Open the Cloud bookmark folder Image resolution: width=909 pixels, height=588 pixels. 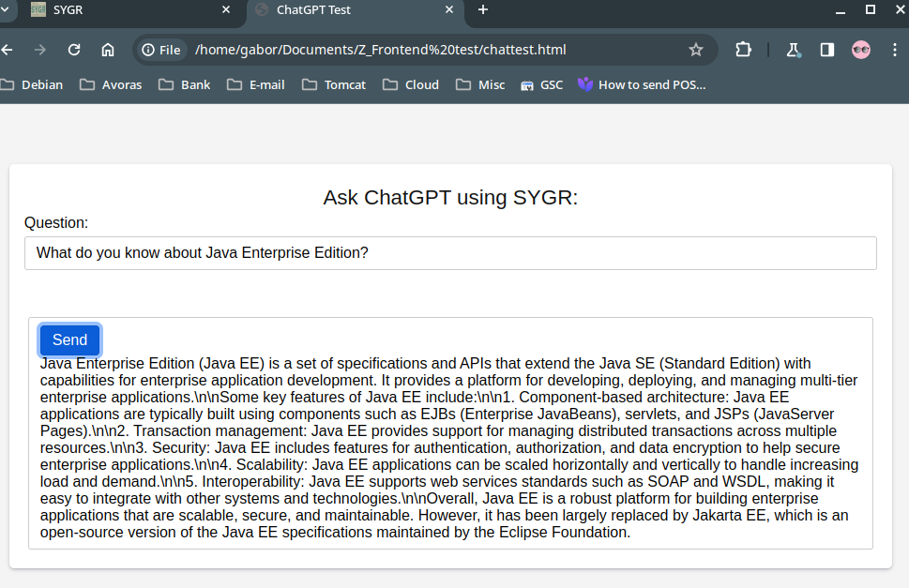pyautogui.click(x=411, y=85)
